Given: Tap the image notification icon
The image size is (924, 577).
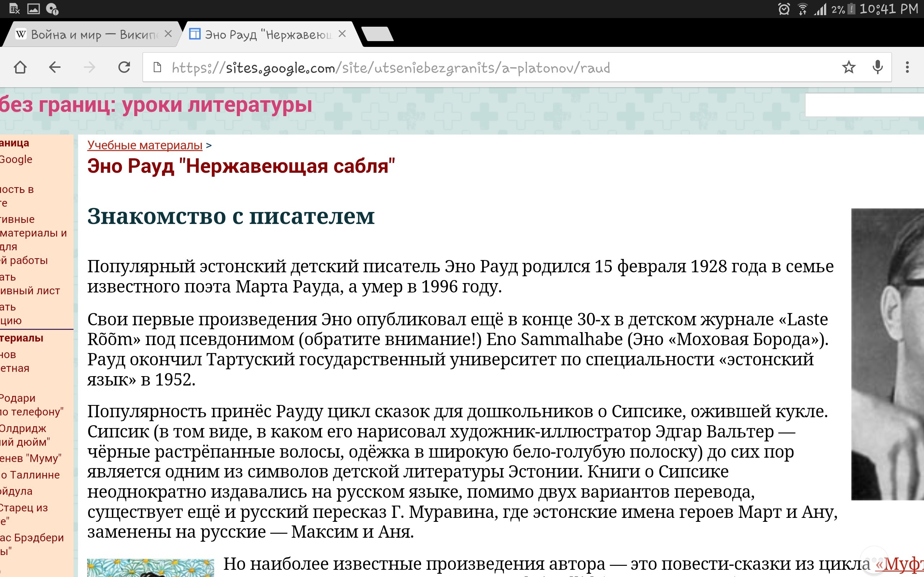Looking at the screenshot, I should [x=34, y=9].
